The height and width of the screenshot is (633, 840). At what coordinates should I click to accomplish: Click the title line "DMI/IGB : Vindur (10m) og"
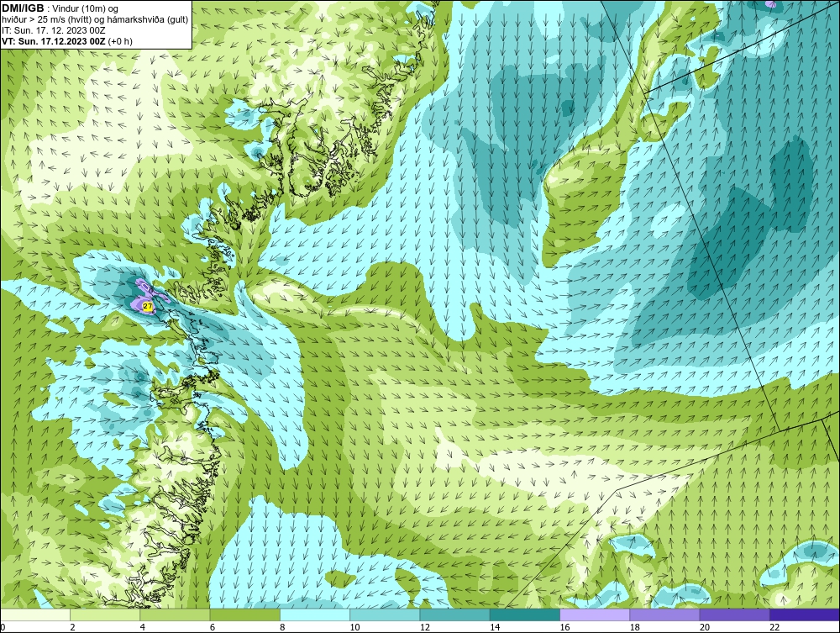(x=60, y=8)
